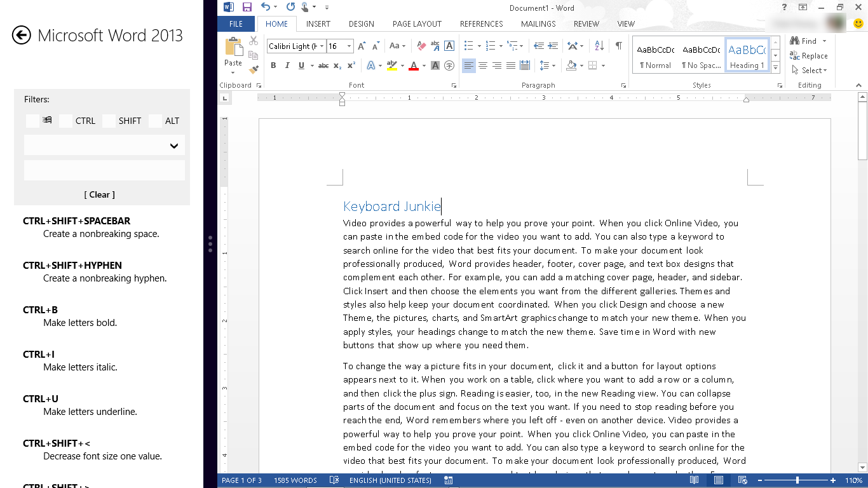Toggle Strikethrough formatting
The width and height of the screenshot is (868, 488).
click(x=323, y=65)
